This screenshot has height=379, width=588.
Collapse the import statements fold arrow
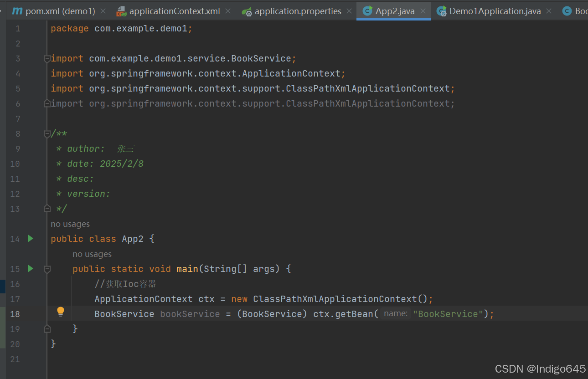click(x=47, y=58)
